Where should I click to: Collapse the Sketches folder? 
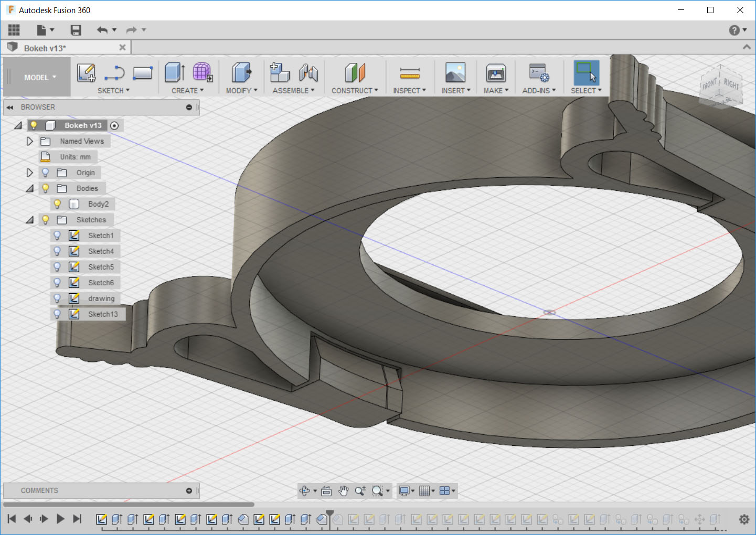pos(30,220)
